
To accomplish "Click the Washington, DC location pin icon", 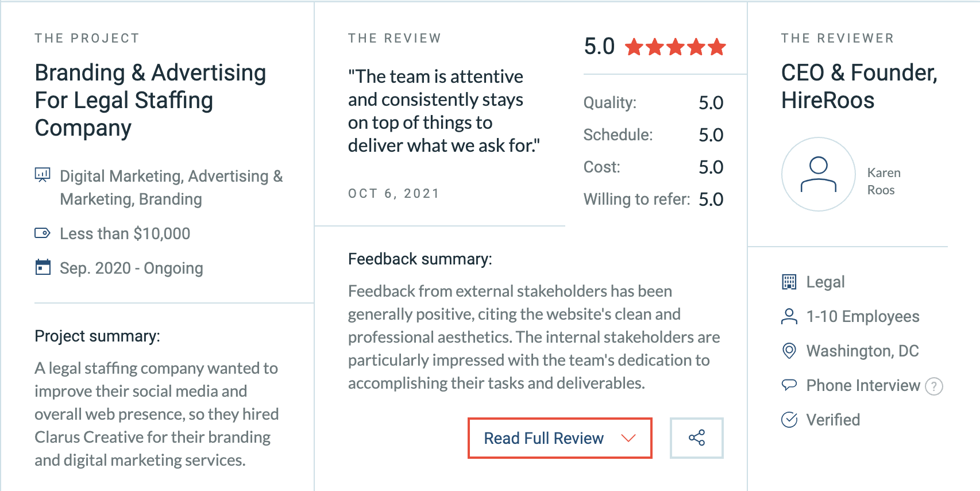I will [789, 351].
